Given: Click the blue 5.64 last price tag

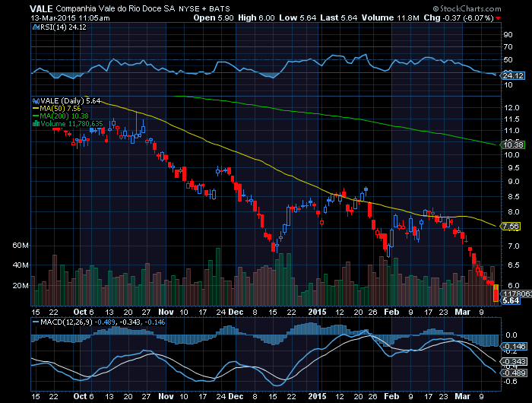Looking at the screenshot, I should (x=510, y=300).
